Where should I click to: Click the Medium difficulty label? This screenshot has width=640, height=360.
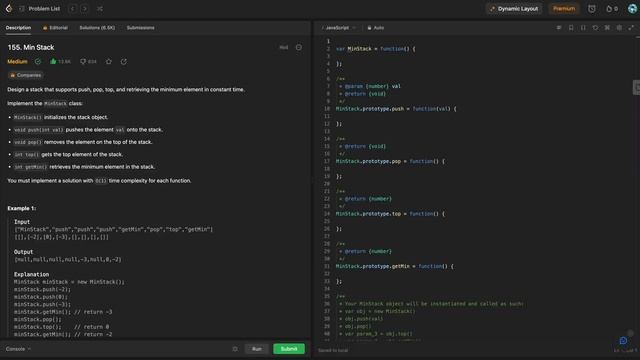(x=17, y=62)
